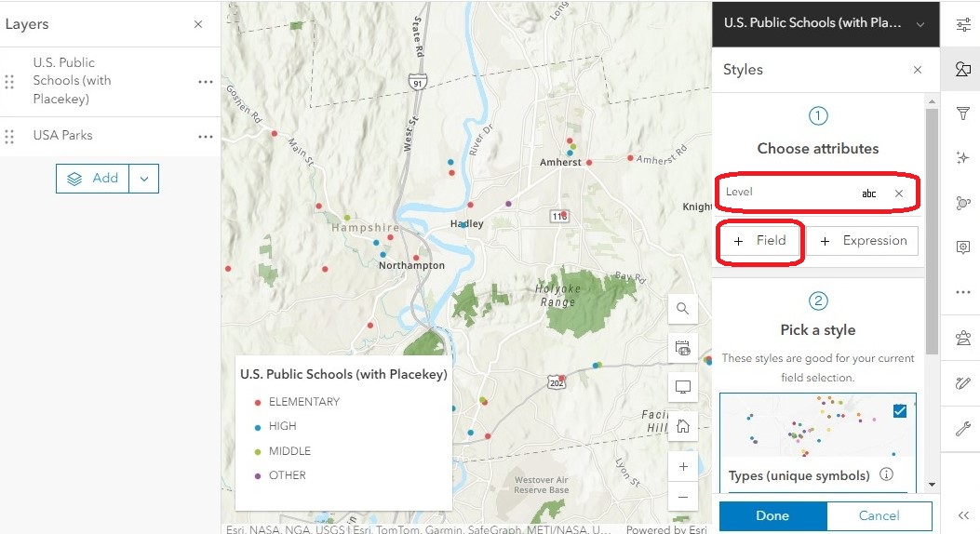Grab drag handle of USA Parks layer

pyautogui.click(x=9, y=136)
